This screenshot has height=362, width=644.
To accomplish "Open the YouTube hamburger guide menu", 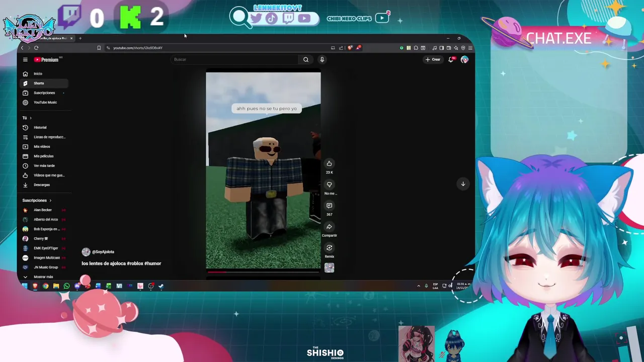I will point(25,59).
